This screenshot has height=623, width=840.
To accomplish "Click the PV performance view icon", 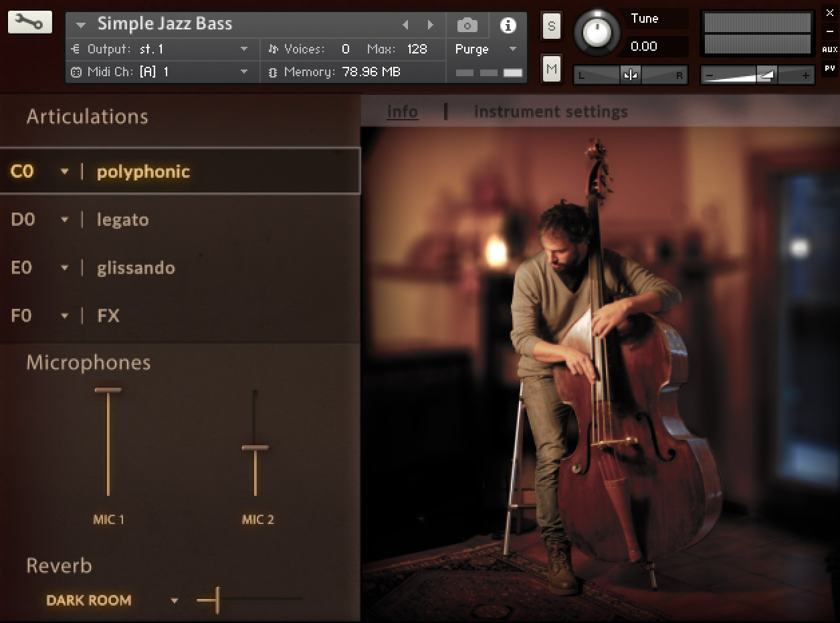I will pyautogui.click(x=831, y=67).
